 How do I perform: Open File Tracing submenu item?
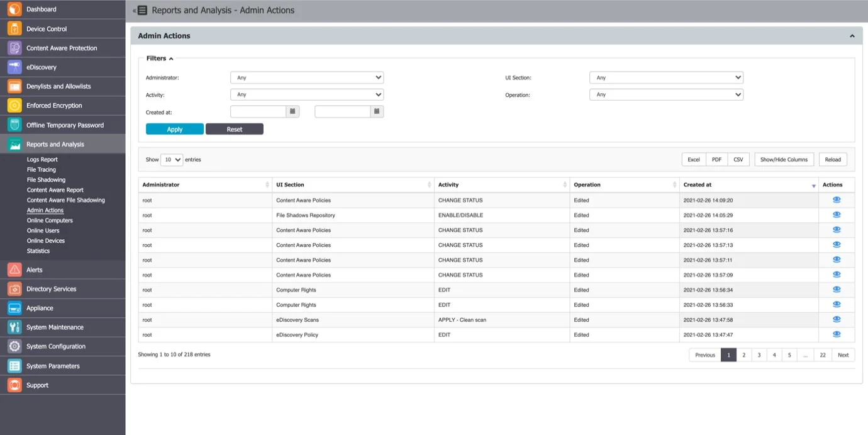pos(42,169)
